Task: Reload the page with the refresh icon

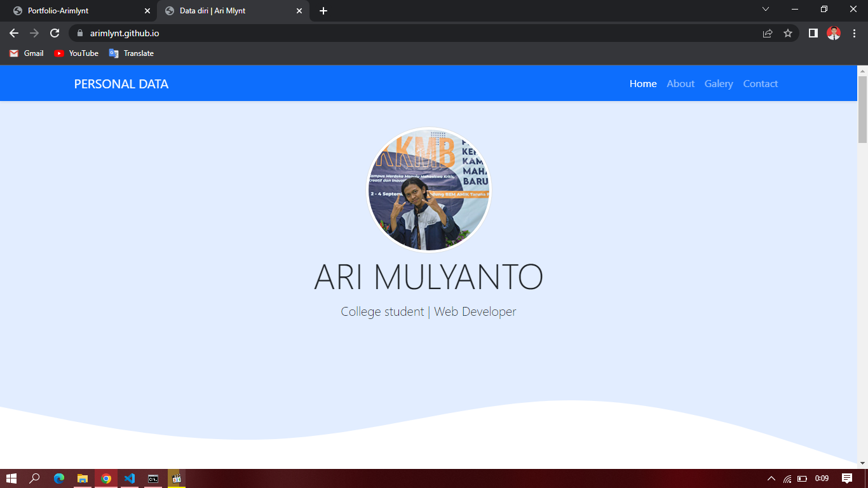Action: [55, 33]
